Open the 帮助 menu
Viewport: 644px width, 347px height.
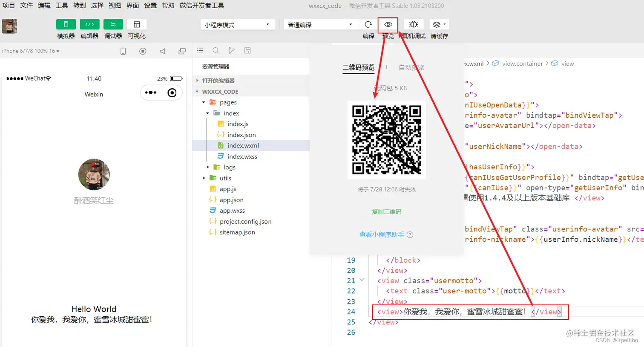168,5
